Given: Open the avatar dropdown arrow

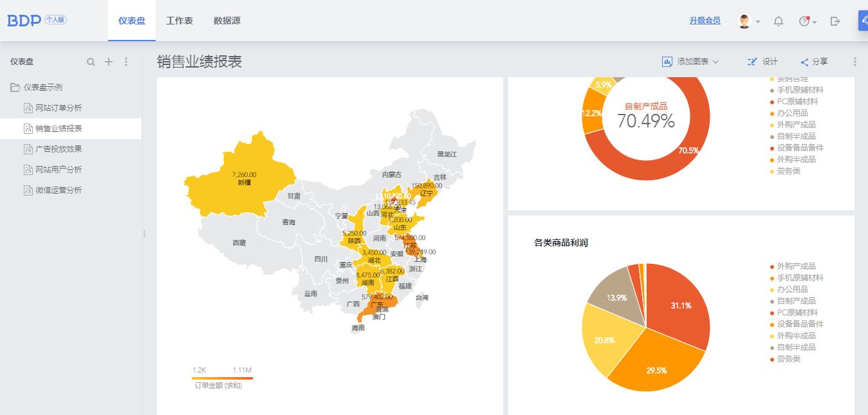Looking at the screenshot, I should point(759,21).
